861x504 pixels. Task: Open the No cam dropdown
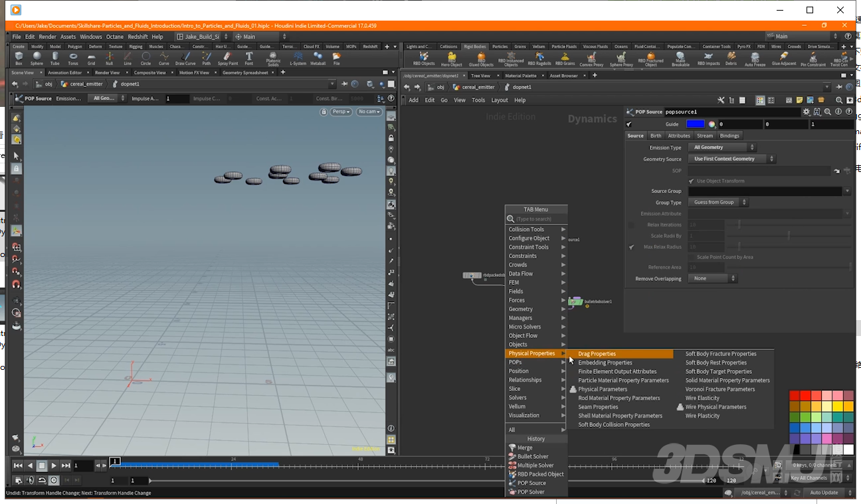pos(369,112)
